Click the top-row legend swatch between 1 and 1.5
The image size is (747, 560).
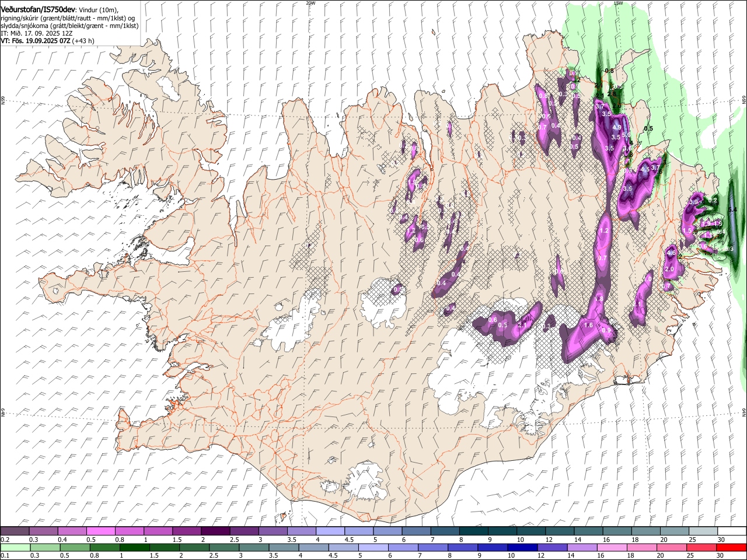pyautogui.click(x=158, y=531)
